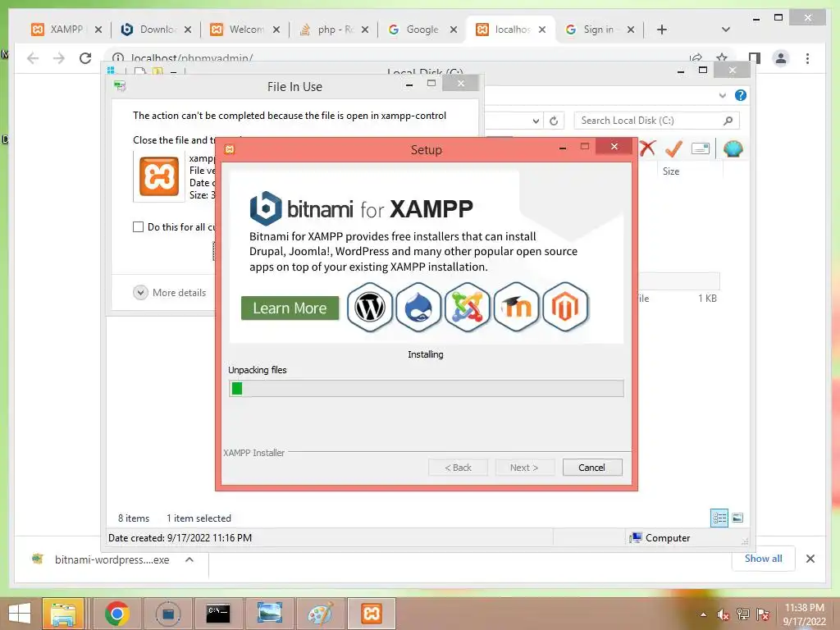Open Command Prompt from the taskbar
Viewport: 840px width, 630px height.
[218, 614]
